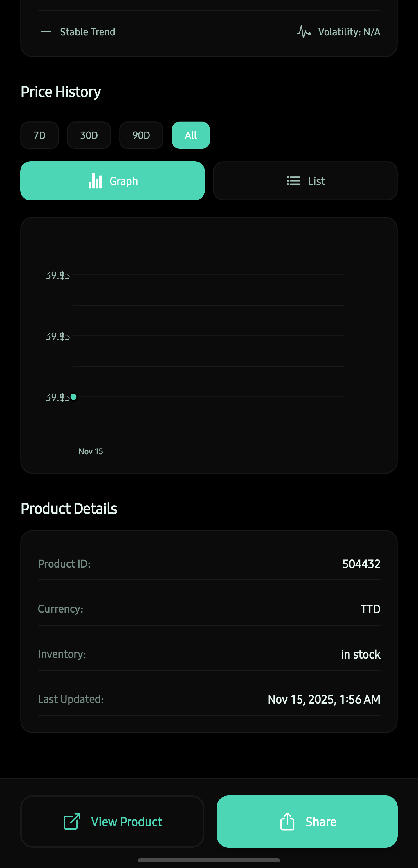Click the List lines icon
This screenshot has width=418, height=868.
[293, 181]
